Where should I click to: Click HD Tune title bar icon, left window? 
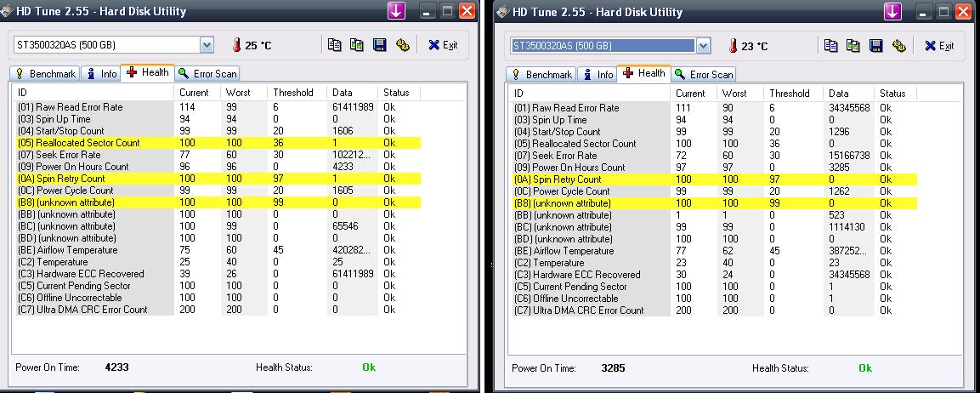6,11
